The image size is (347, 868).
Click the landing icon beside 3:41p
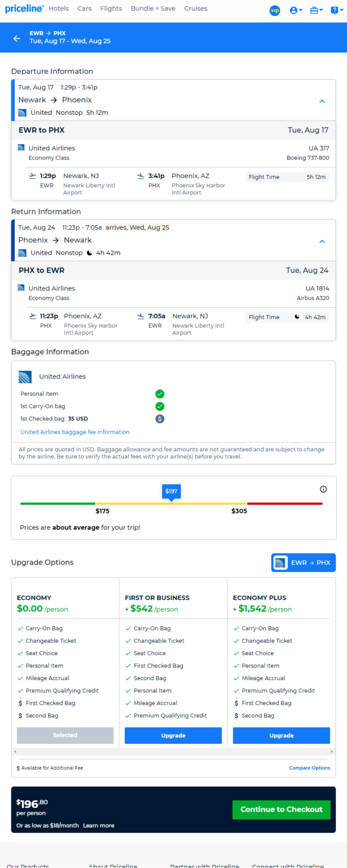pos(141,176)
